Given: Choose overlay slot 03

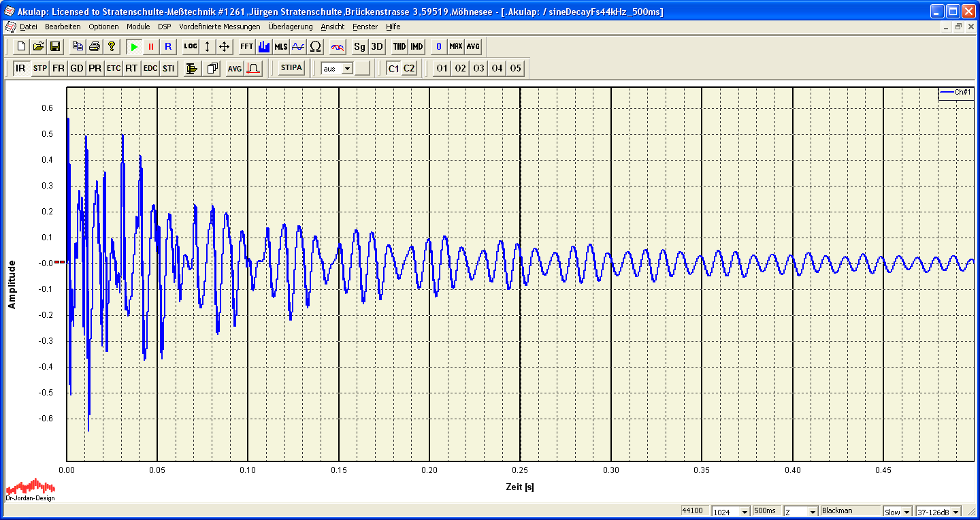Looking at the screenshot, I should (x=479, y=69).
